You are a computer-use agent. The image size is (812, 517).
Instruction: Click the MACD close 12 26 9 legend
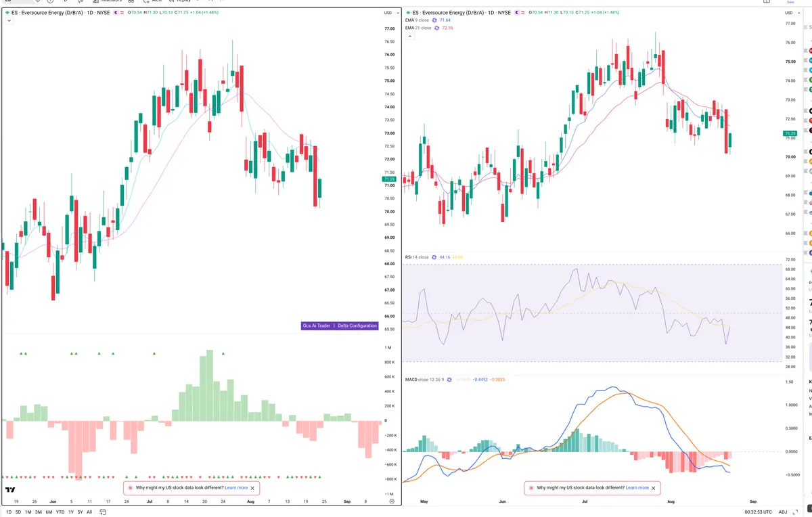pyautogui.click(x=424, y=380)
